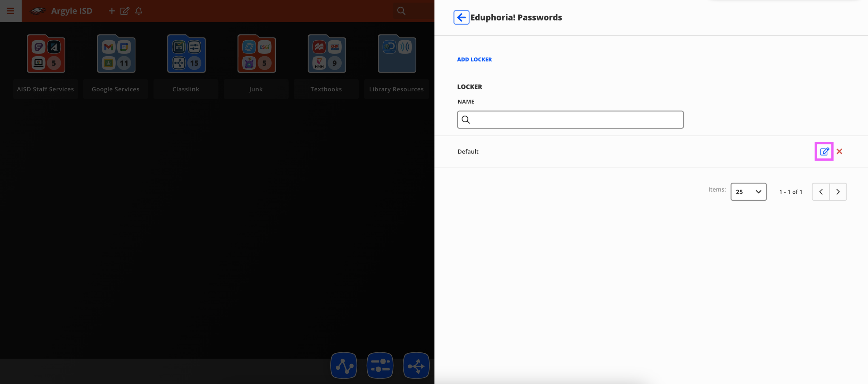The height and width of the screenshot is (384, 868).
Task: Click the '1 - 1 of 1' pagination text
Action: pos(791,192)
